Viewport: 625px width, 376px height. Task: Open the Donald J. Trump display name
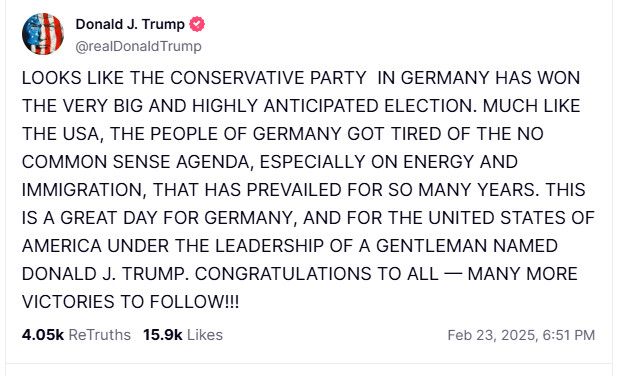point(130,24)
